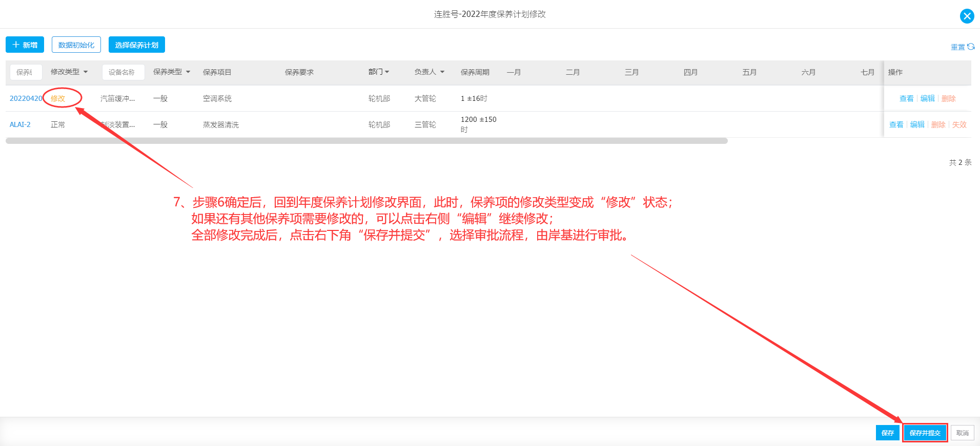Click the 七月 column header
This screenshot has height=446, width=980.
[868, 72]
